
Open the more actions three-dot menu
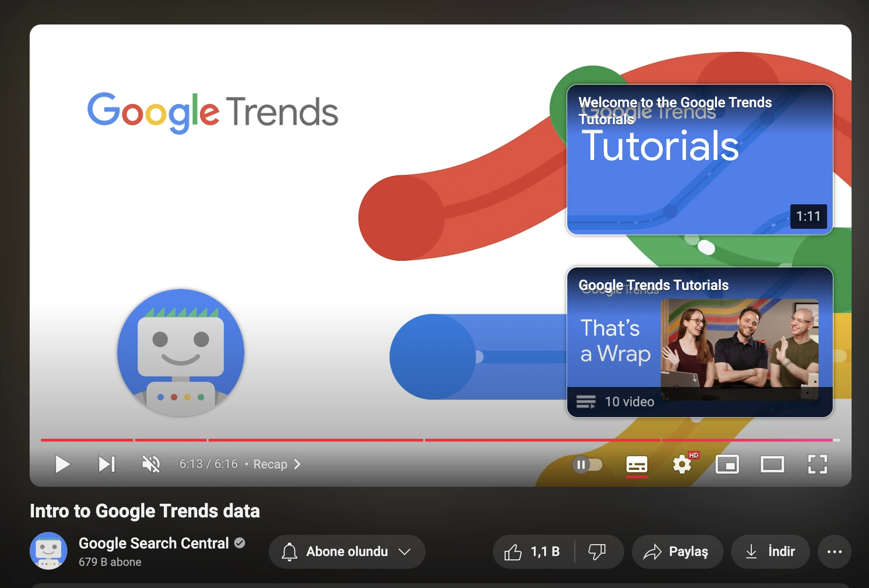(835, 551)
